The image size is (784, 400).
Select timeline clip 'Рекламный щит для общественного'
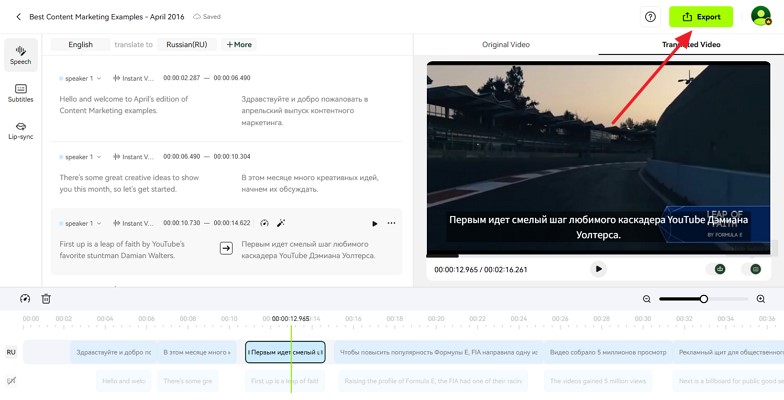point(728,352)
